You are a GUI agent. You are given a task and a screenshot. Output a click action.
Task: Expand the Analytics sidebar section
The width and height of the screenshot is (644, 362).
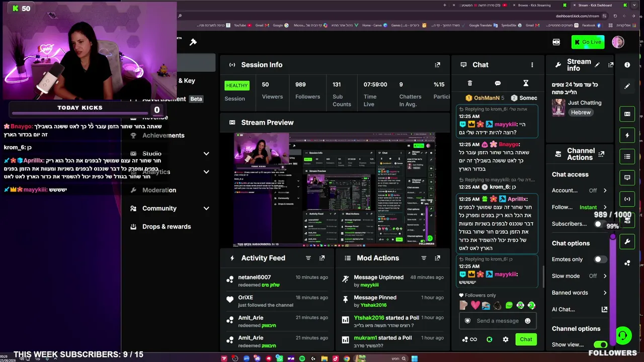[x=206, y=172]
